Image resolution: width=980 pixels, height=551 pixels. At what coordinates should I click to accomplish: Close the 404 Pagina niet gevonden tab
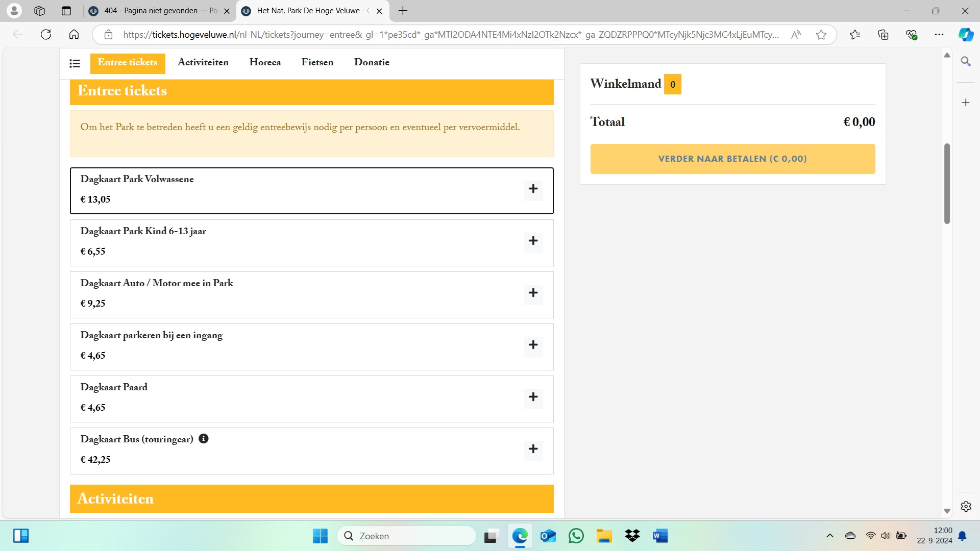coord(227,11)
